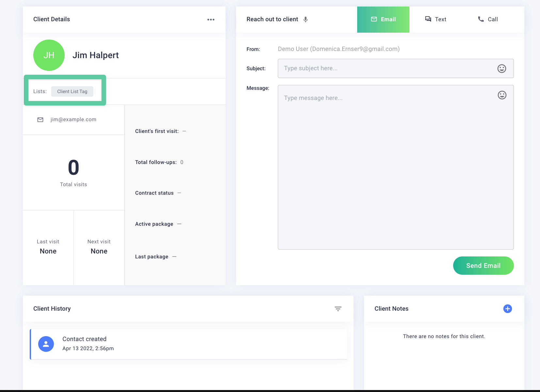Screen dimensions: 540x392
Task: Click the Last visit None value
Action: click(x=48, y=251)
